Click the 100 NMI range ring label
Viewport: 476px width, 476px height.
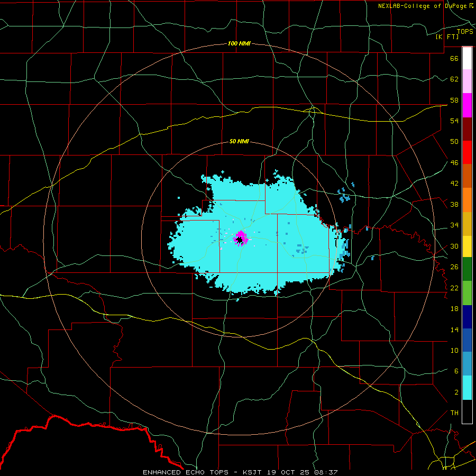[x=239, y=43]
